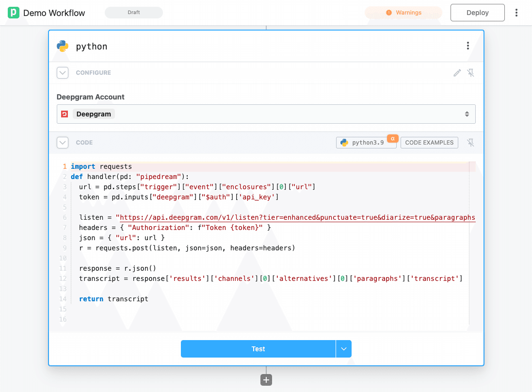
Task: View the Warnings indicator
Action: click(403, 13)
